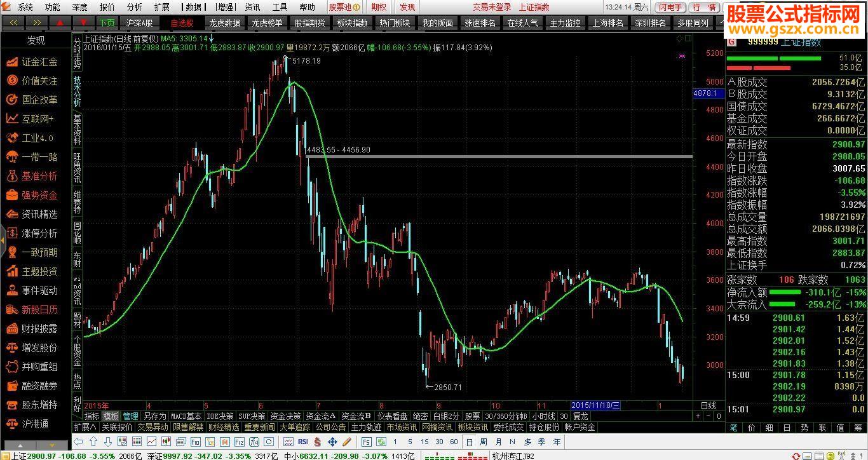Open 价值关注 in the sidebar
Viewport: 868px width, 460px height.
click(x=39, y=81)
